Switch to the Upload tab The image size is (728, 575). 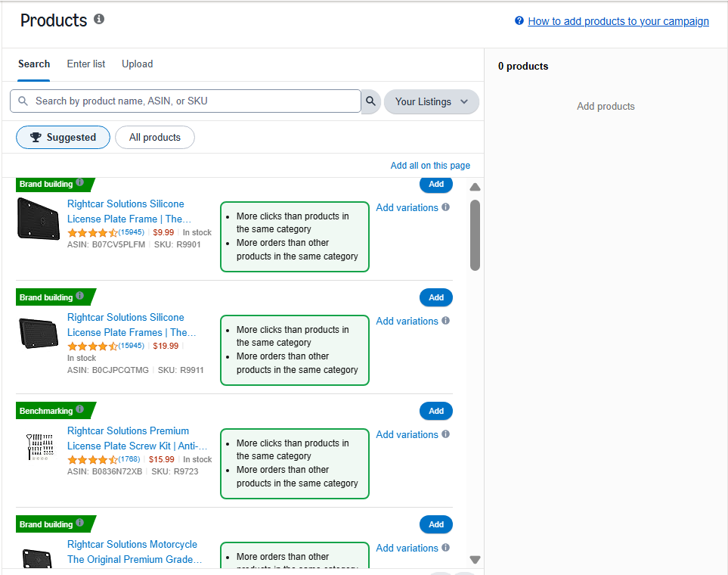138,64
